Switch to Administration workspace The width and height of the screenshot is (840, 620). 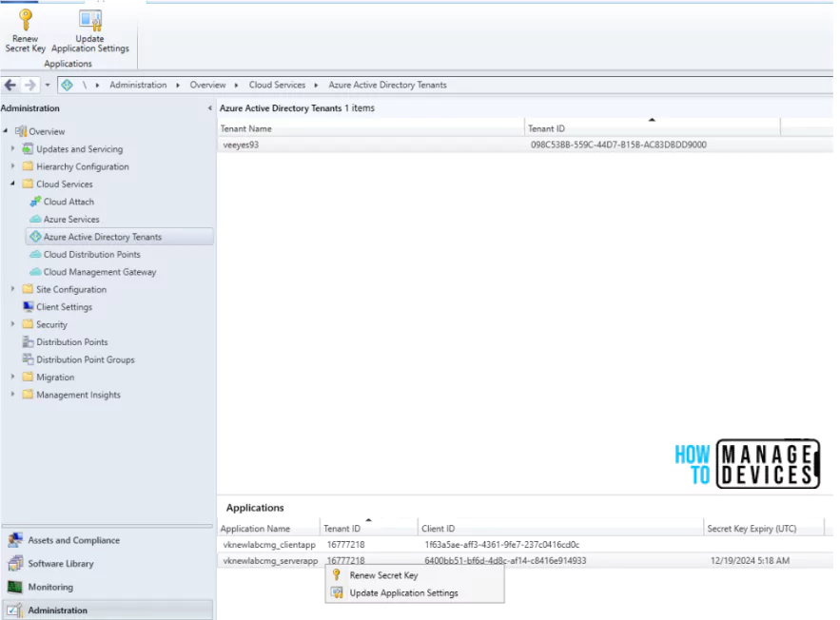tap(107, 610)
